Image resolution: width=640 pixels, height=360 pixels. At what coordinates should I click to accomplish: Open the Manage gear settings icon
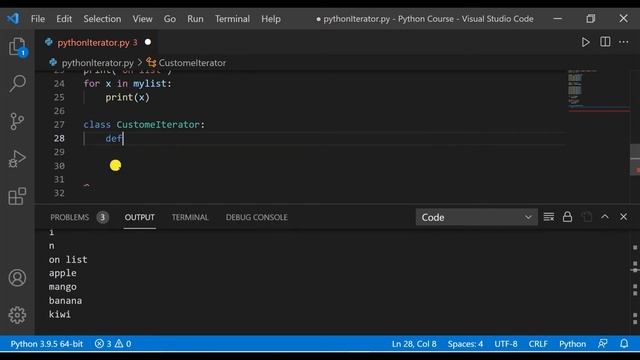pyautogui.click(x=17, y=315)
